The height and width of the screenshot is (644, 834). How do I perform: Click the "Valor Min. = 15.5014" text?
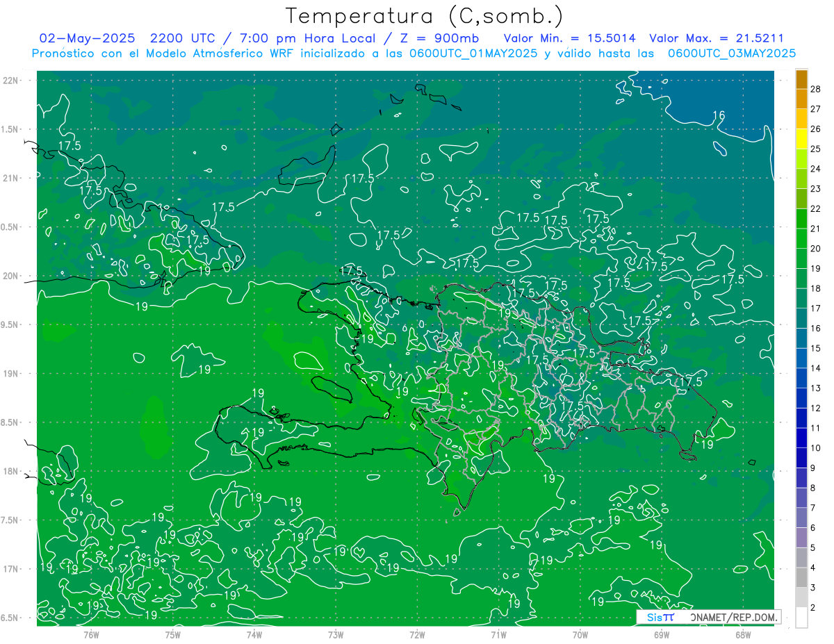[x=570, y=38]
